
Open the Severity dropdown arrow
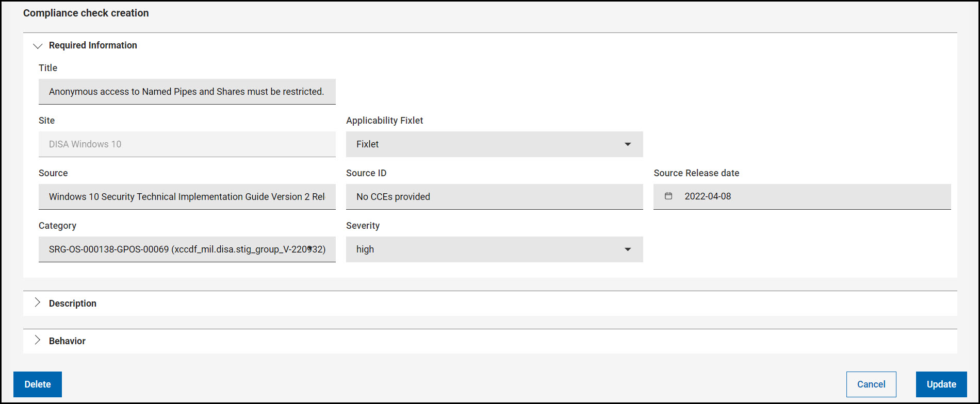tap(628, 249)
